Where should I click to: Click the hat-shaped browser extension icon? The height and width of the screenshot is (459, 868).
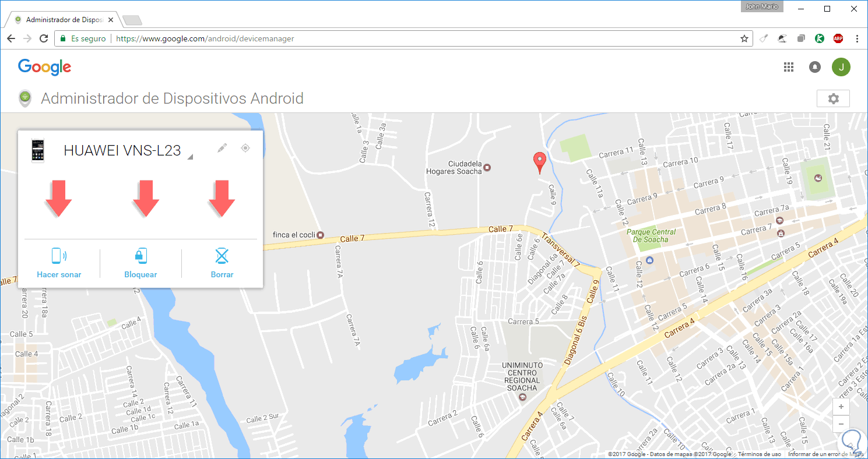pos(783,38)
